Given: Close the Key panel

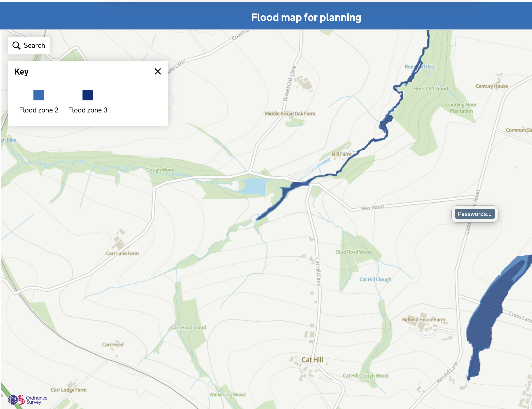Looking at the screenshot, I should pyautogui.click(x=158, y=71).
